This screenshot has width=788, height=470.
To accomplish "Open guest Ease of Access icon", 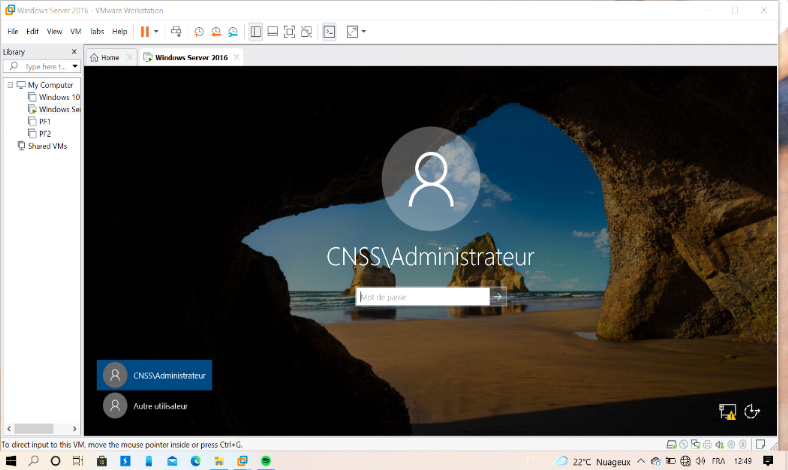I will [x=753, y=411].
